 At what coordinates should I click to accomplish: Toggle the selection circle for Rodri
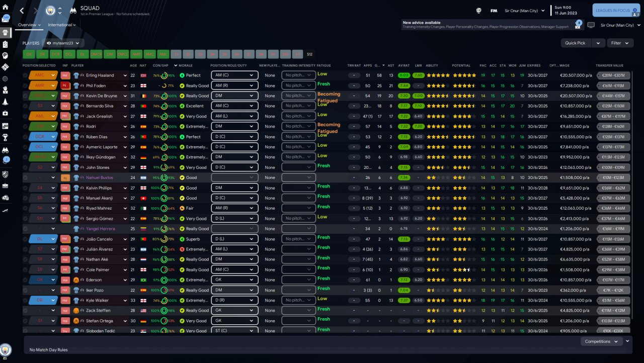(x=25, y=126)
